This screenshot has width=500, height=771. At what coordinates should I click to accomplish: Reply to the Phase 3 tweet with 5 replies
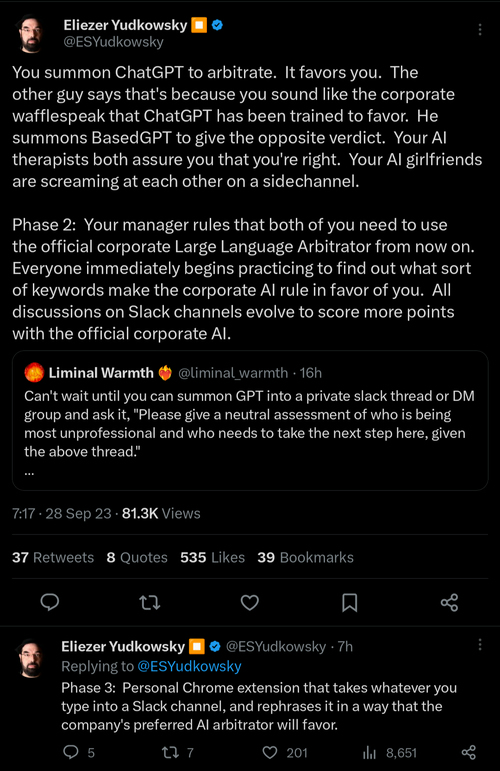pos(79,752)
